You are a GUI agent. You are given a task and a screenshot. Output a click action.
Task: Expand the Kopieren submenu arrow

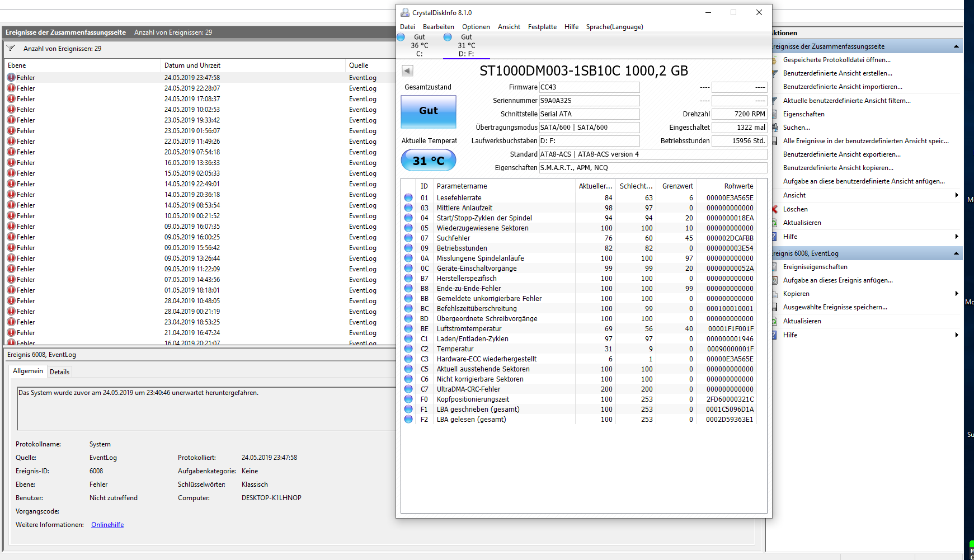957,294
